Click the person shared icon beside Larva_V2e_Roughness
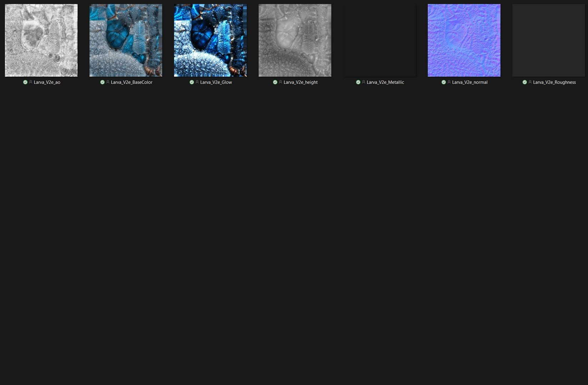The image size is (588, 385). 530,82
